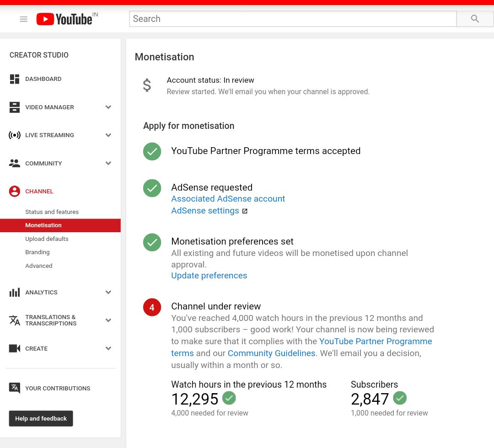Click the watch hours green check badge
Viewport: 494px width, 448px height.
coord(229,398)
